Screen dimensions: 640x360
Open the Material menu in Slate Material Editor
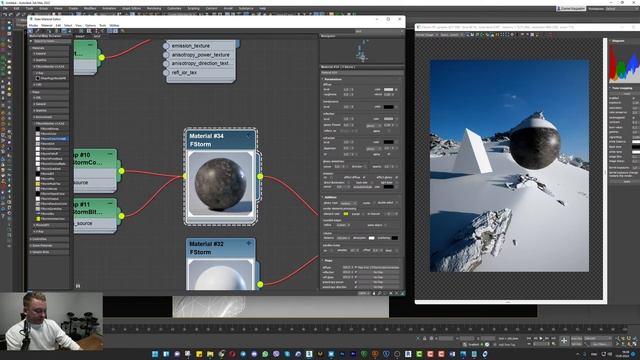47,25
